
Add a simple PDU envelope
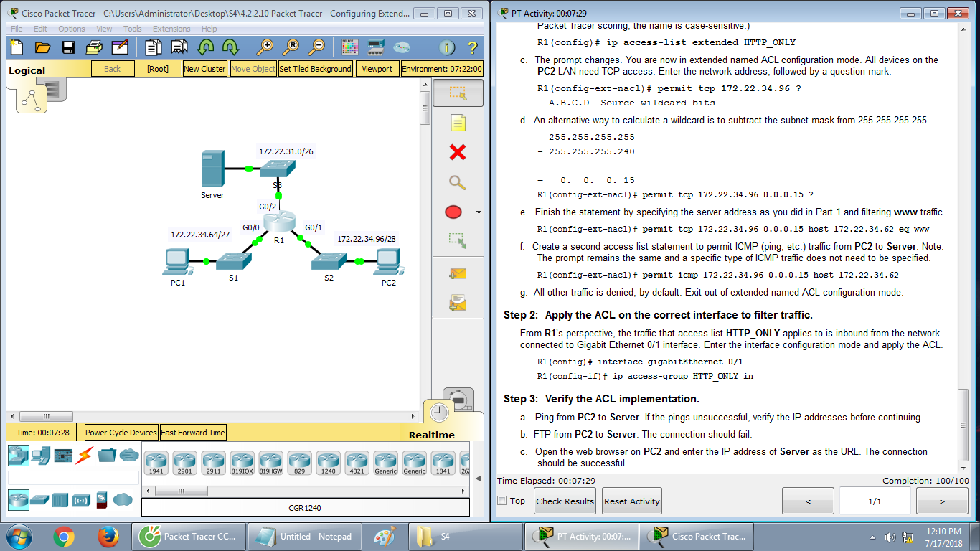click(x=458, y=273)
